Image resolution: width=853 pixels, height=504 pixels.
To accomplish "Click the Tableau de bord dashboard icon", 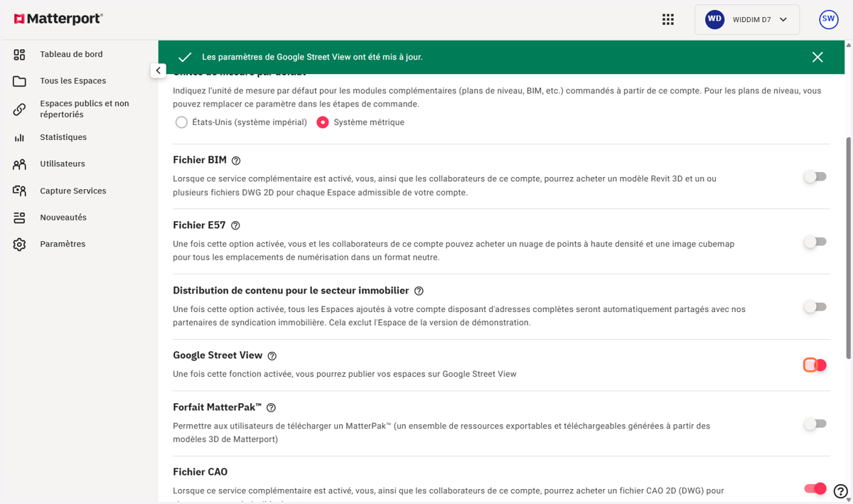I will coord(19,55).
